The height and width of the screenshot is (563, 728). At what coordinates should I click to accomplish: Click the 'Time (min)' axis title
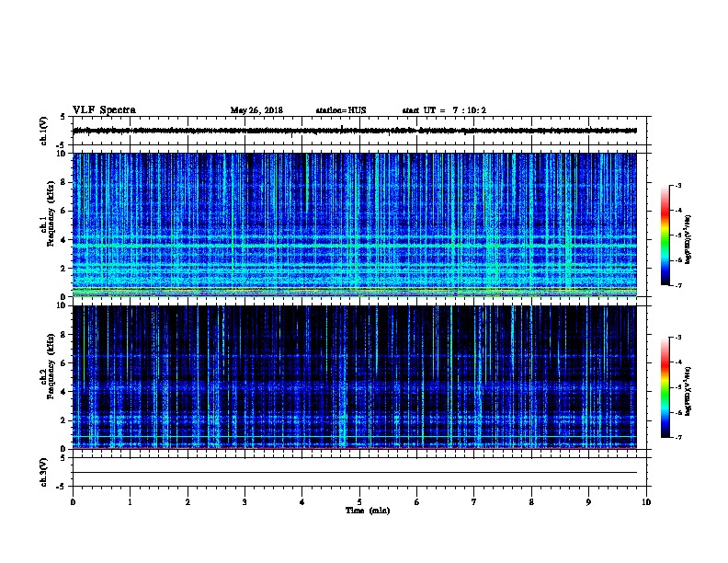368,511
